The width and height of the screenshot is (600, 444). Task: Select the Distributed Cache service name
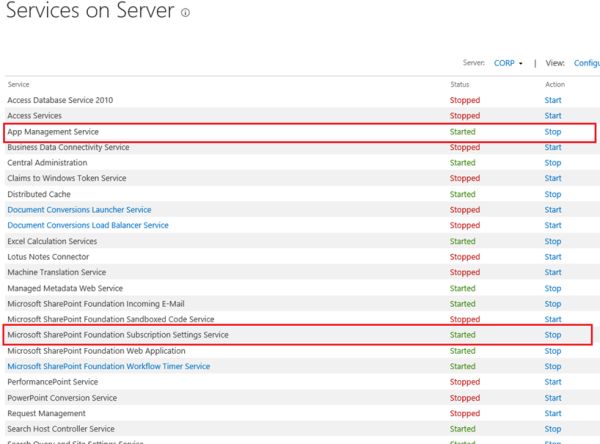coord(39,194)
